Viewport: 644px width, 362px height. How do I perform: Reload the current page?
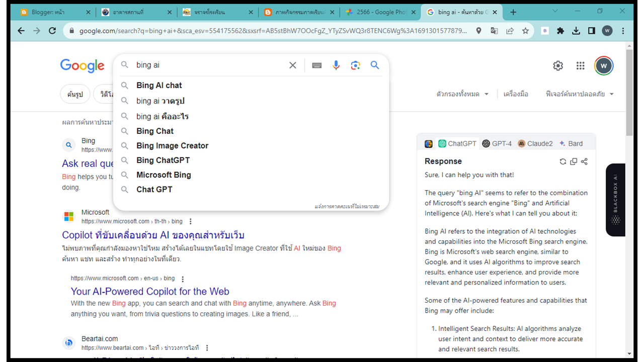click(52, 31)
